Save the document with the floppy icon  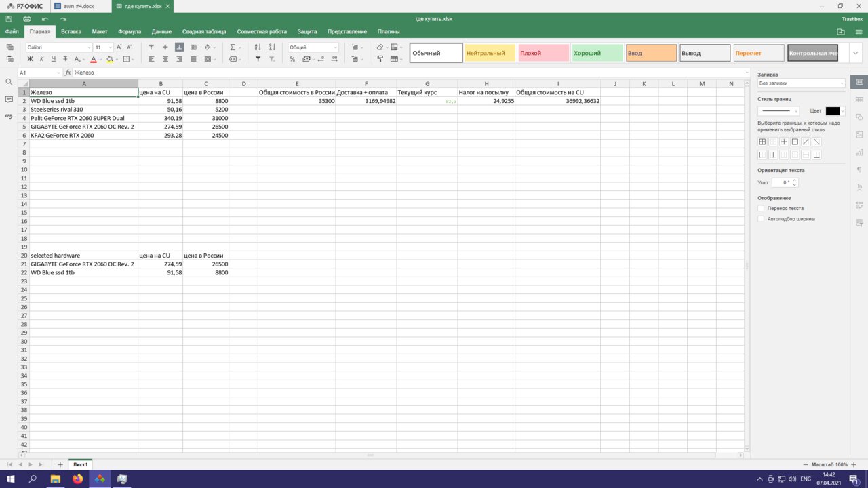tap(10, 19)
